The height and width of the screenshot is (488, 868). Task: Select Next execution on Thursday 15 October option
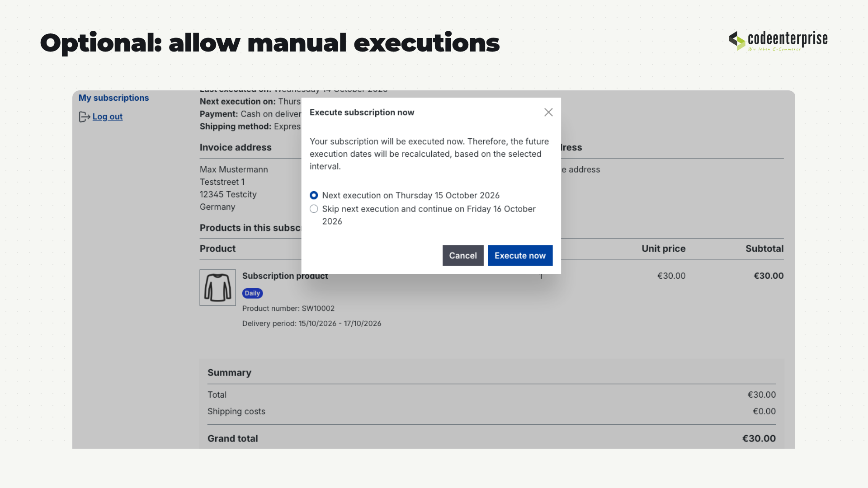(x=314, y=195)
